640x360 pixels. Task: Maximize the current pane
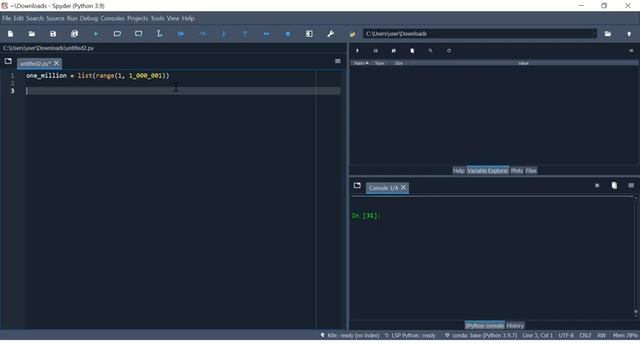(x=309, y=34)
